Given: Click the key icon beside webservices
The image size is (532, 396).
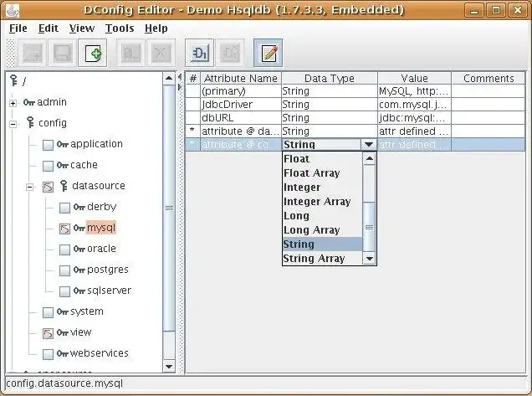Looking at the screenshot, I should point(63,353).
